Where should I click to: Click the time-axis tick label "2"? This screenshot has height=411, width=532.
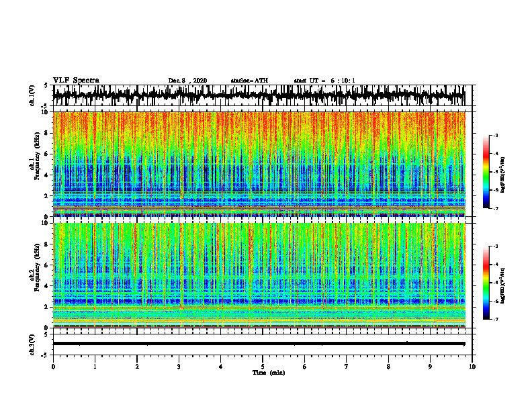[x=137, y=367]
